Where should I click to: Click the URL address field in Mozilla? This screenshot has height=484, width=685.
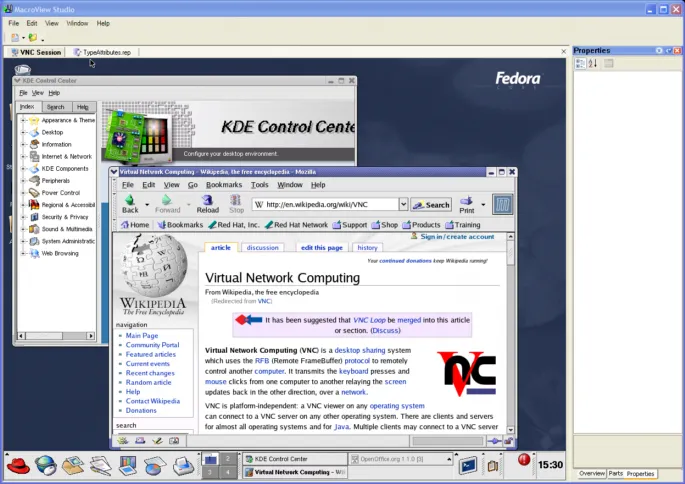click(330, 205)
